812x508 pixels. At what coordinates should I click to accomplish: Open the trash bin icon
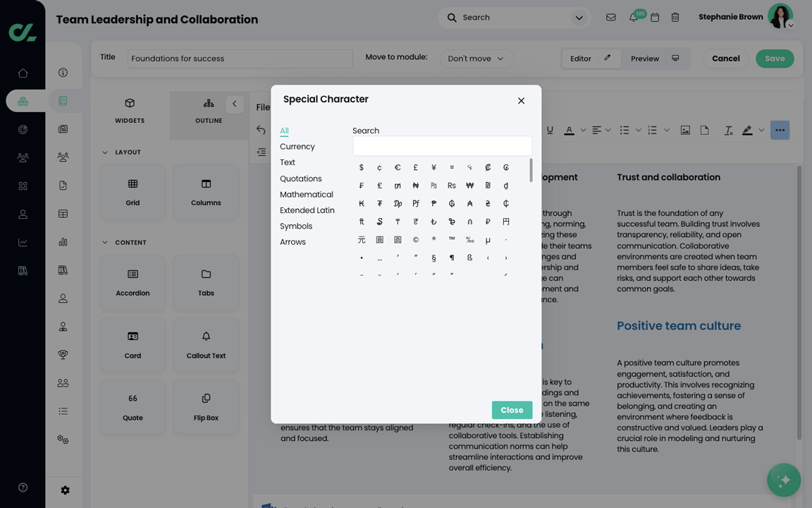coord(675,18)
